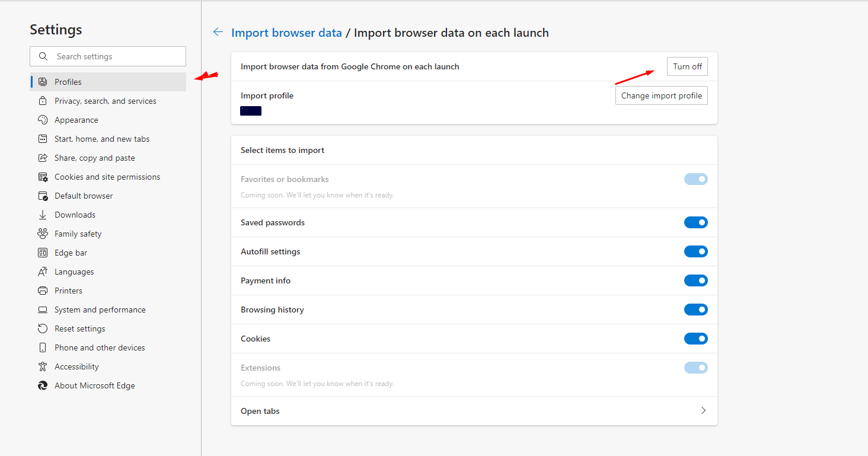Click the Downloads arrow icon
The image size is (868, 456).
42,215
